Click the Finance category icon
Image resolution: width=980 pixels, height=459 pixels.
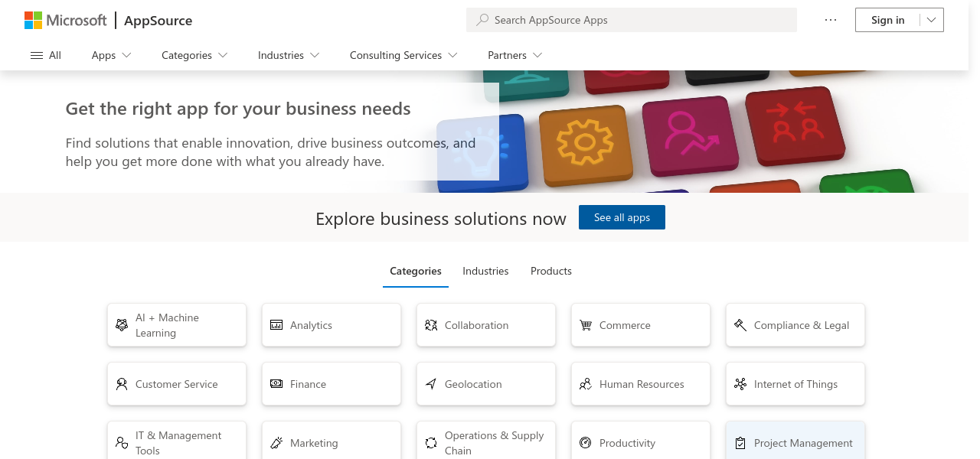click(x=276, y=384)
